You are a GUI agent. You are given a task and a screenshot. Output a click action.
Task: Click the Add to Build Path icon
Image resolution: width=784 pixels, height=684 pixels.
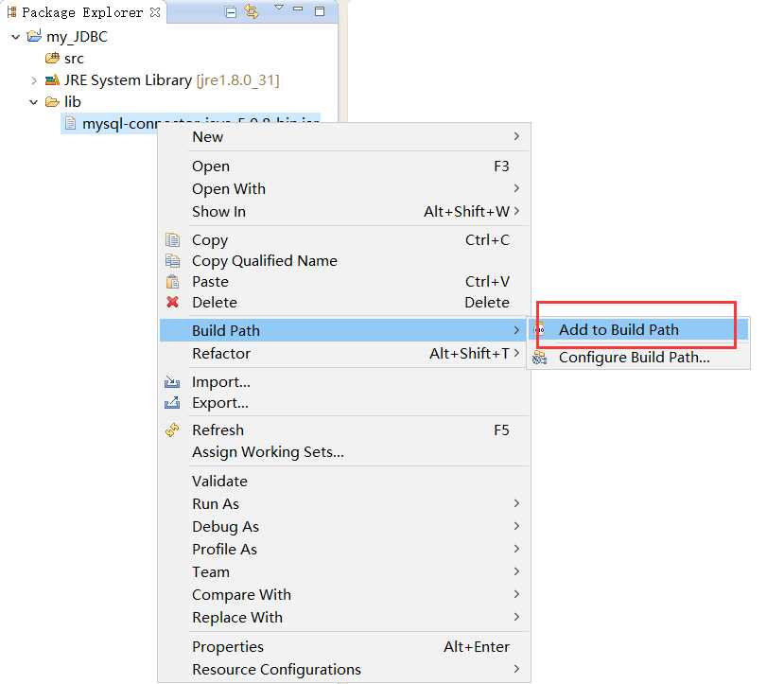tap(539, 330)
